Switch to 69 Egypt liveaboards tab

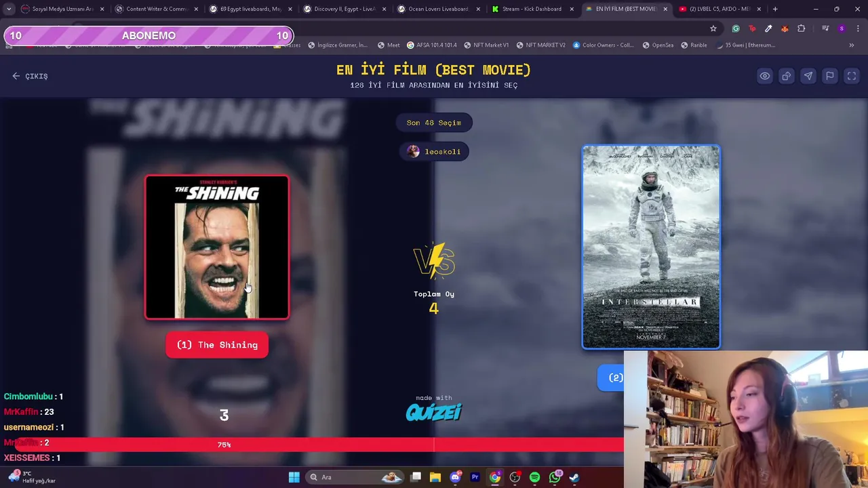pyautogui.click(x=250, y=9)
